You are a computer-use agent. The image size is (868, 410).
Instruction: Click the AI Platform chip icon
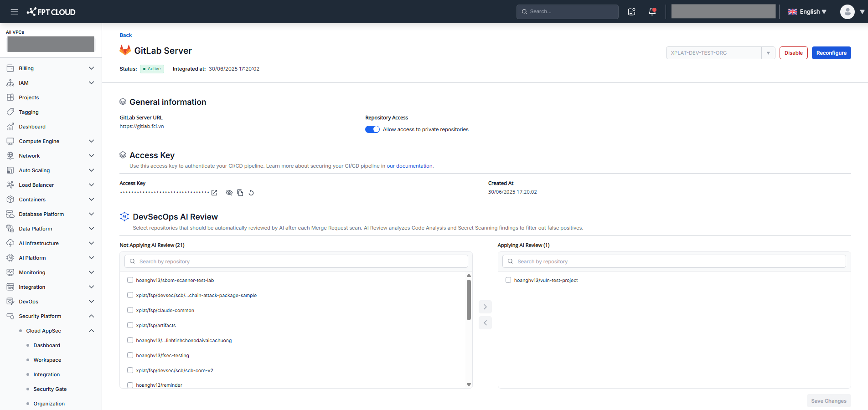point(10,258)
